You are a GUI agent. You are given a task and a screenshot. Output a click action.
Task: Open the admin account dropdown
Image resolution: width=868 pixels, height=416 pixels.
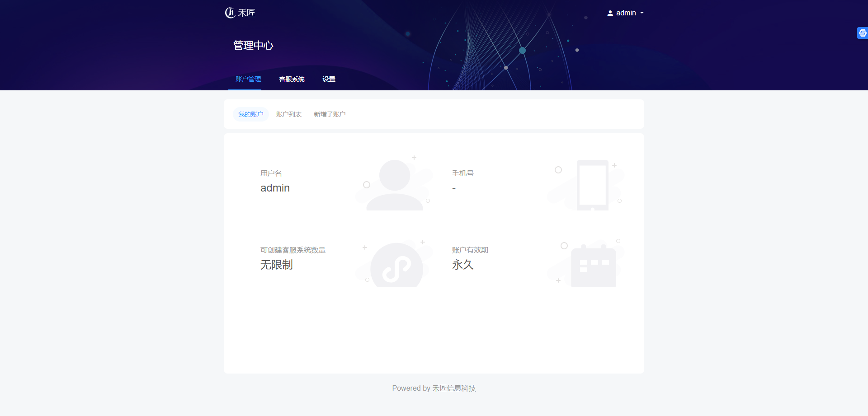point(626,13)
